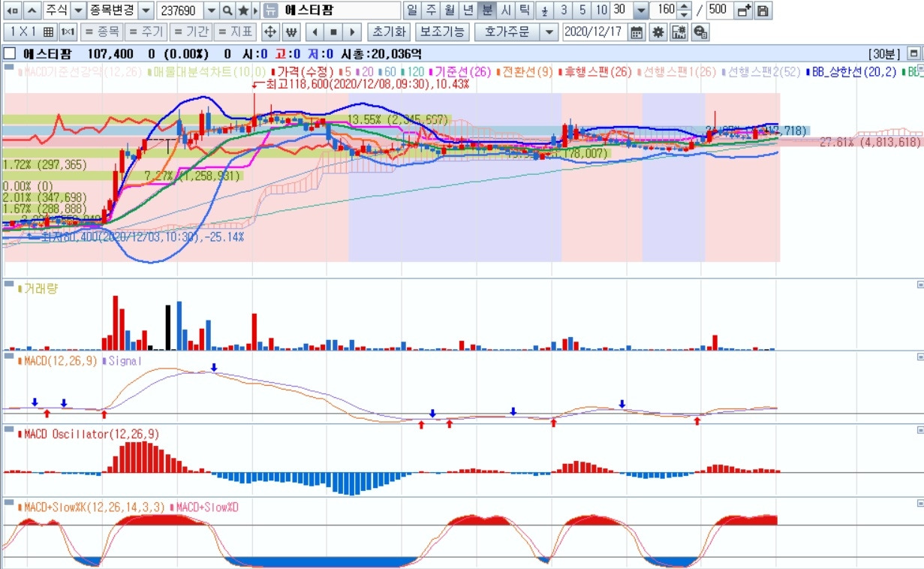The height and width of the screenshot is (569, 924).
Task: Click the save (floppy disk) icon
Action: (x=763, y=11)
